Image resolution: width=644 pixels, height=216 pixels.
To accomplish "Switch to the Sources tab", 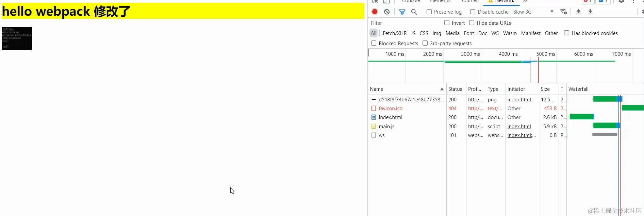I will (469, 1).
